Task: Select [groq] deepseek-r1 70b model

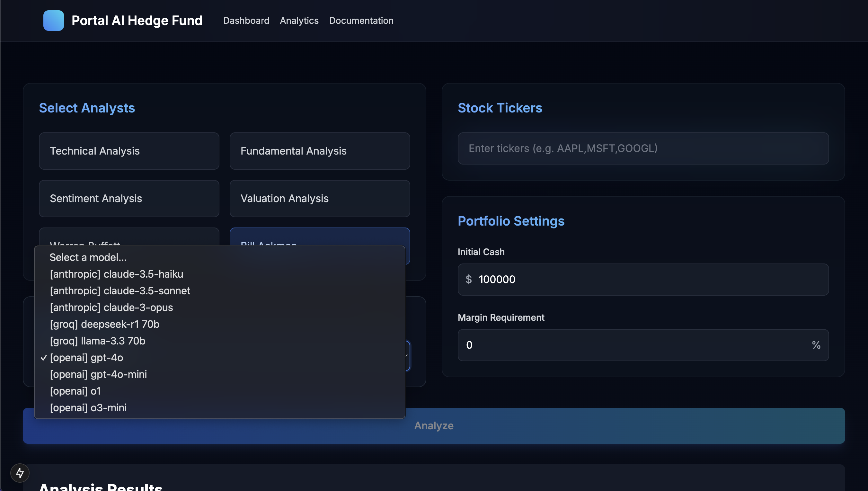Action: coord(219,324)
